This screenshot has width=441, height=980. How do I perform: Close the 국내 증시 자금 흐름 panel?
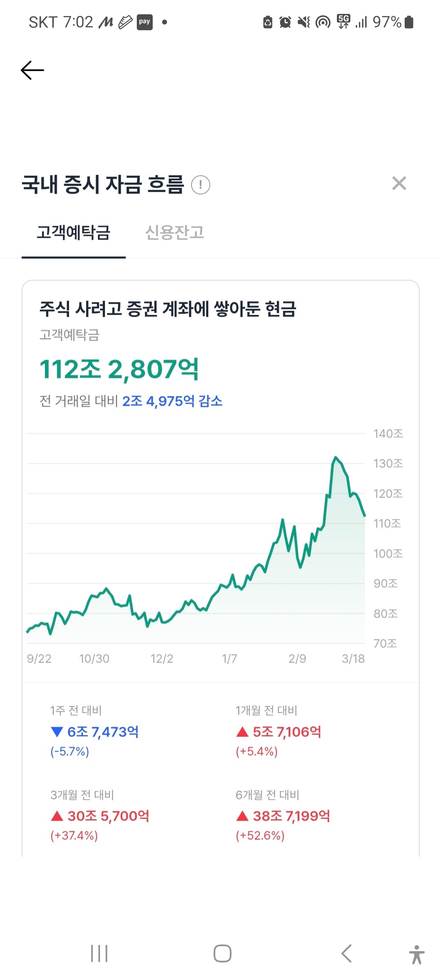(399, 183)
